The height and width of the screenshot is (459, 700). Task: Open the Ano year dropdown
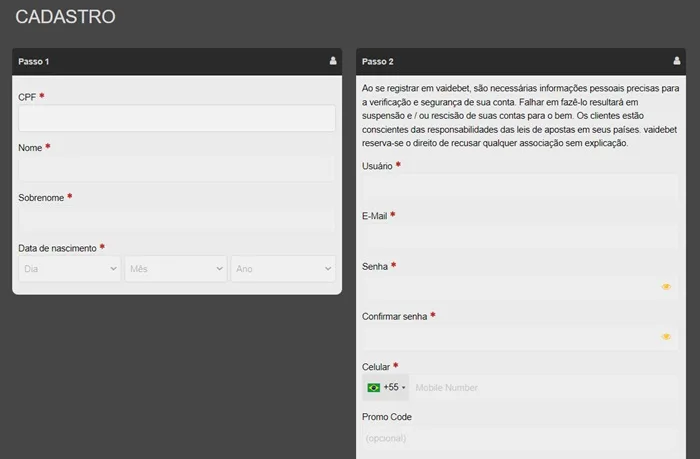283,269
